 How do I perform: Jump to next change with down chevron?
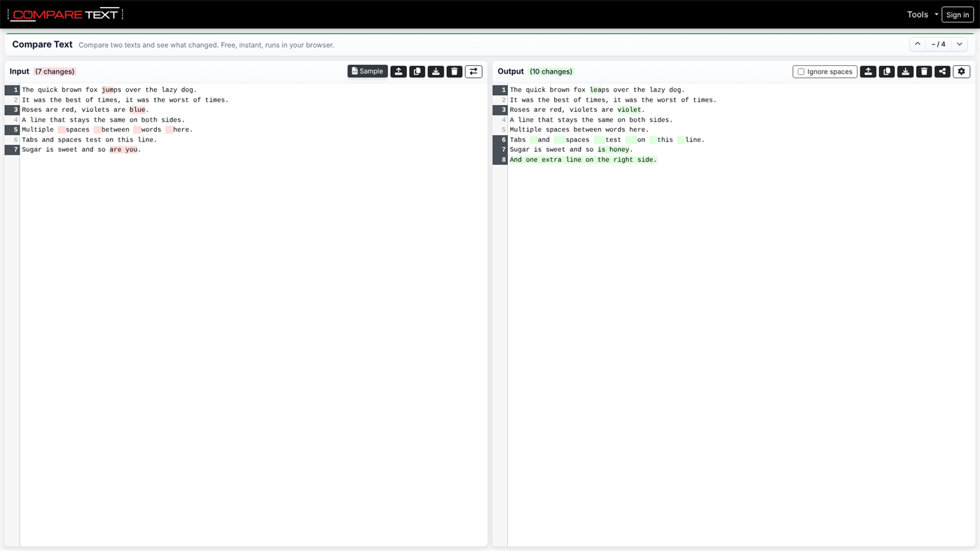[960, 44]
